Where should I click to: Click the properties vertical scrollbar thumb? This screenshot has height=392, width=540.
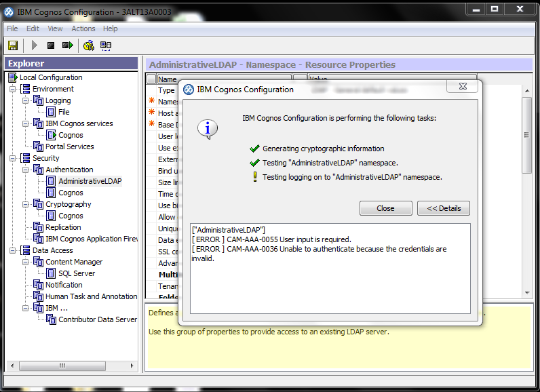point(526,135)
